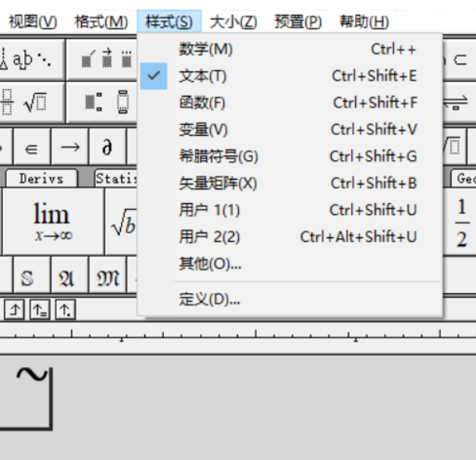Select left-aligned tab stop icon
The width and height of the screenshot is (476, 460).
click(x=14, y=309)
